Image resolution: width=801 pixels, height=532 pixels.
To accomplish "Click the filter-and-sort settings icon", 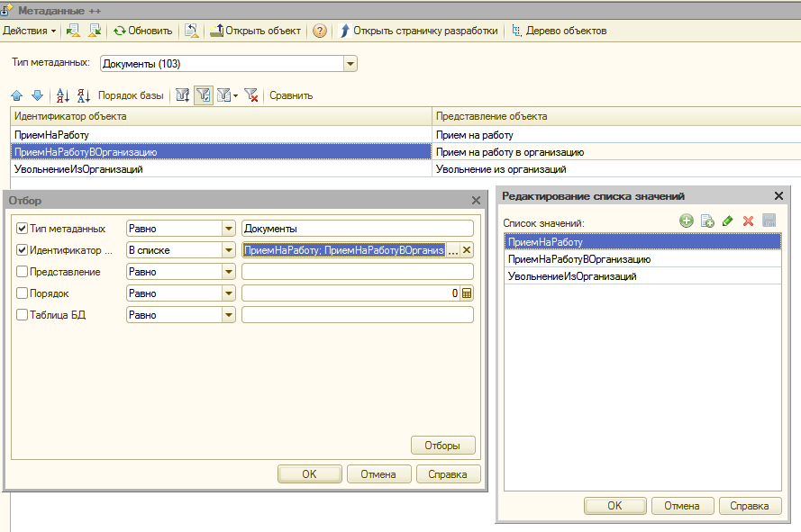I will click(x=182, y=95).
